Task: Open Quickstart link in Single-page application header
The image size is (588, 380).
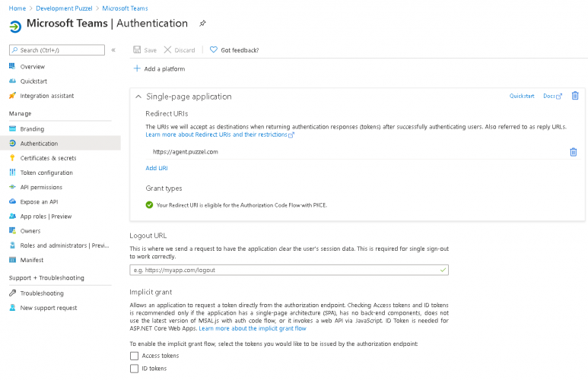Action: (522, 96)
